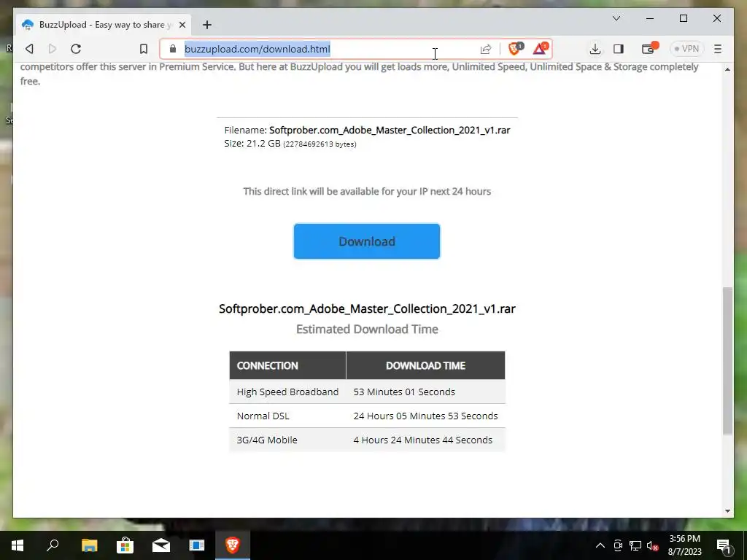Click the scrollbar up arrow
Screen dimensions: 747x560
pyautogui.click(x=727, y=69)
